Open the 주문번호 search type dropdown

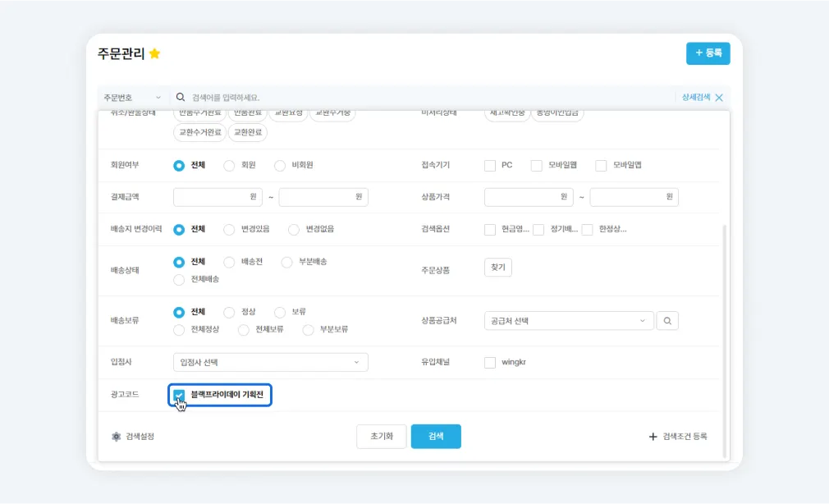pos(132,98)
